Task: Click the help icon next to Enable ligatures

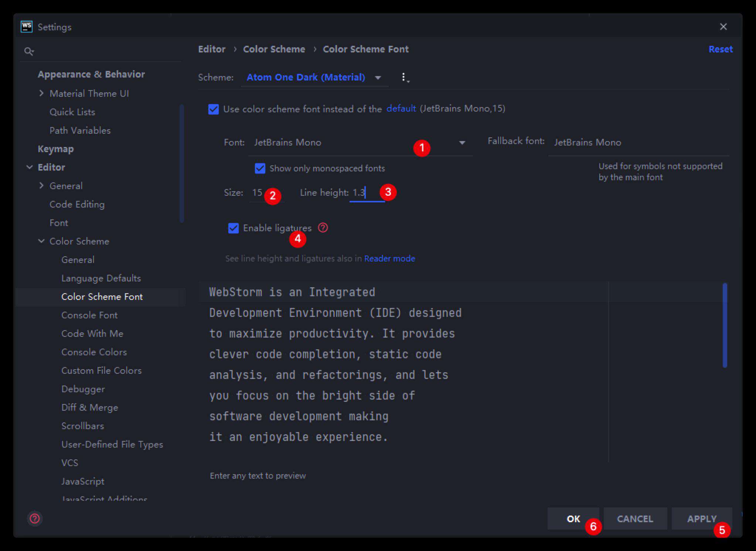Action: click(323, 228)
